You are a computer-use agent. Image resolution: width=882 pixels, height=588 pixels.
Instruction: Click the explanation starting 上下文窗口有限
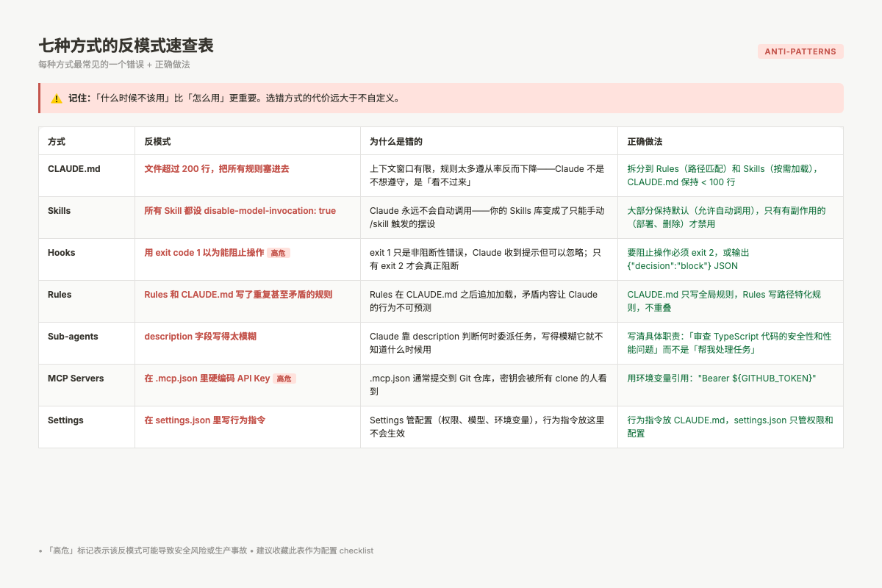[487, 175]
